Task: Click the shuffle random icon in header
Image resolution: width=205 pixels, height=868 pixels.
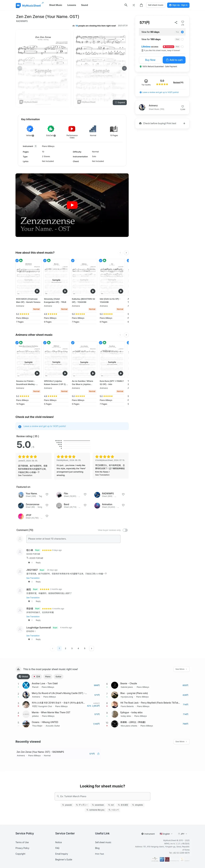Action: pyautogui.click(x=134, y=5)
